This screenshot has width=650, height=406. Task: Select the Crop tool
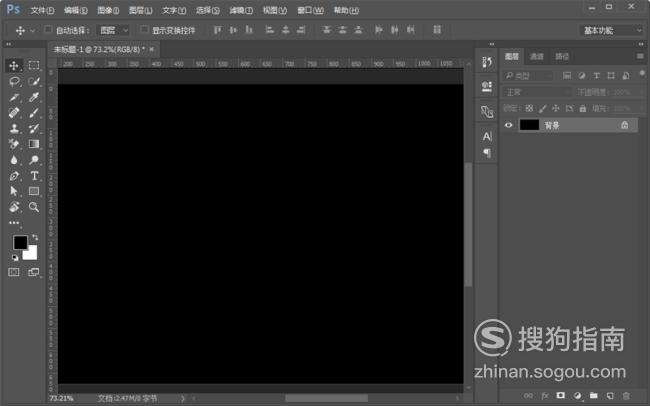point(14,97)
